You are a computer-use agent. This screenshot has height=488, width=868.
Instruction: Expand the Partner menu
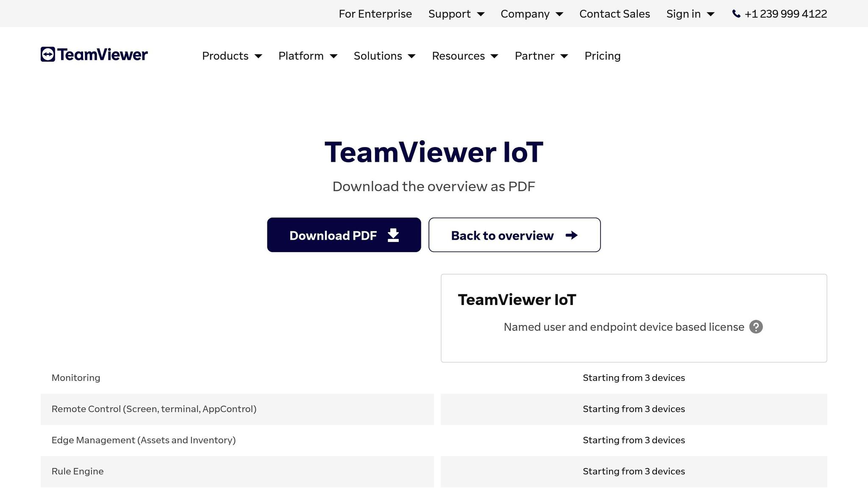click(x=541, y=56)
